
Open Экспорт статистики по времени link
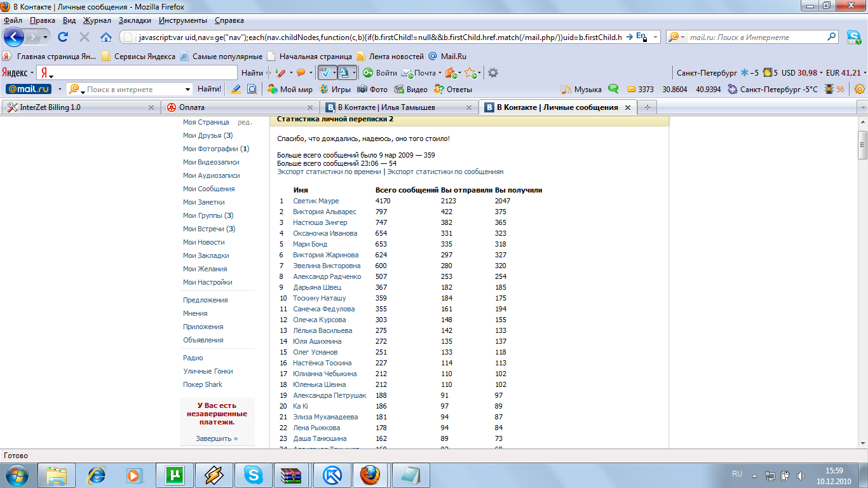coord(329,172)
